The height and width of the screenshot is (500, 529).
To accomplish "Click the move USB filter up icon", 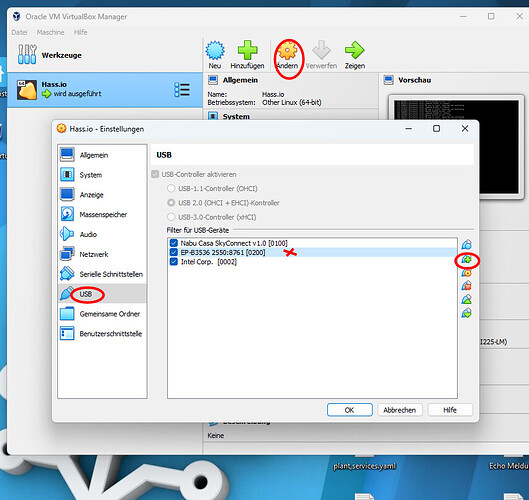I will 467,300.
